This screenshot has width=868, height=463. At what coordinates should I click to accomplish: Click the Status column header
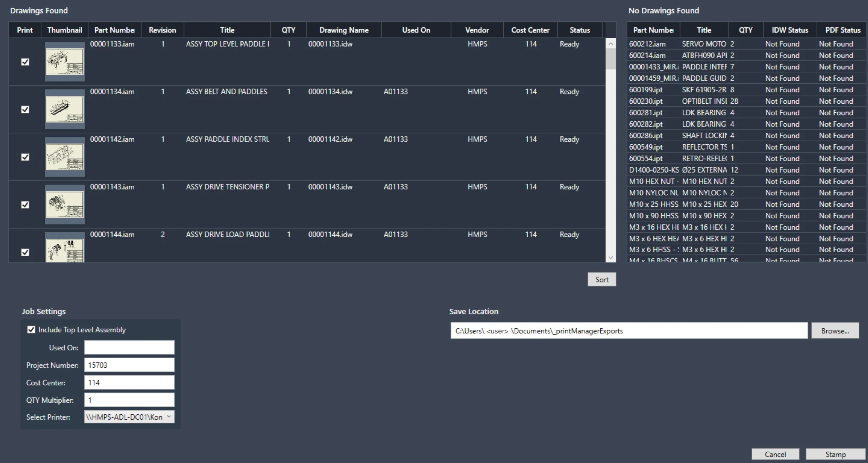pos(579,30)
